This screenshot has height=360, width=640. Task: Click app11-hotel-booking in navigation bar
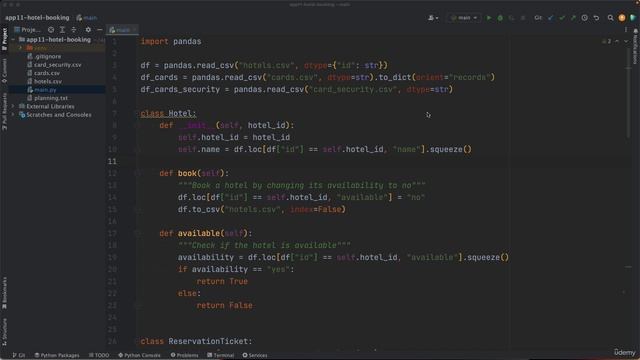coord(37,18)
